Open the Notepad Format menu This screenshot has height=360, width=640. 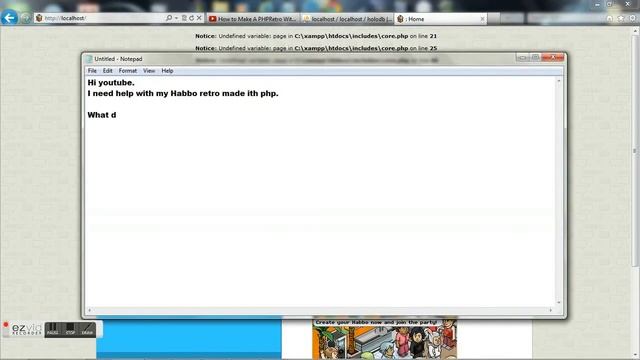[128, 71]
